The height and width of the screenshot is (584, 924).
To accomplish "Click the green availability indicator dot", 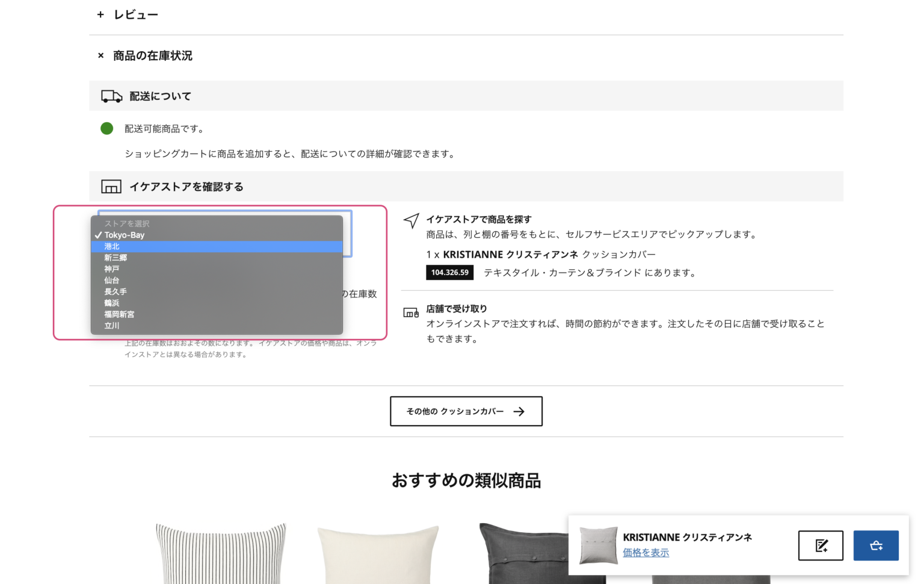I will tap(106, 128).
